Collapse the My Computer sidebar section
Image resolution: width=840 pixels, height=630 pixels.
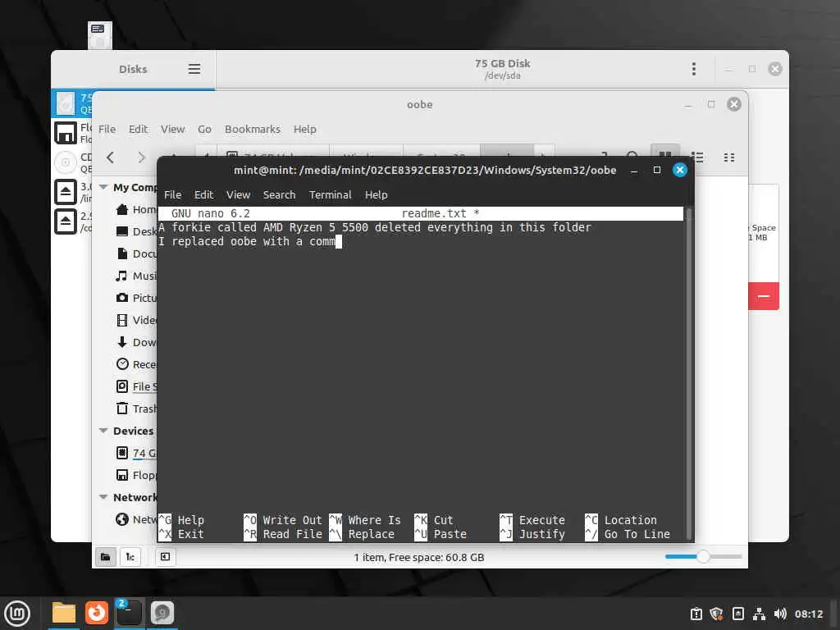click(x=103, y=187)
